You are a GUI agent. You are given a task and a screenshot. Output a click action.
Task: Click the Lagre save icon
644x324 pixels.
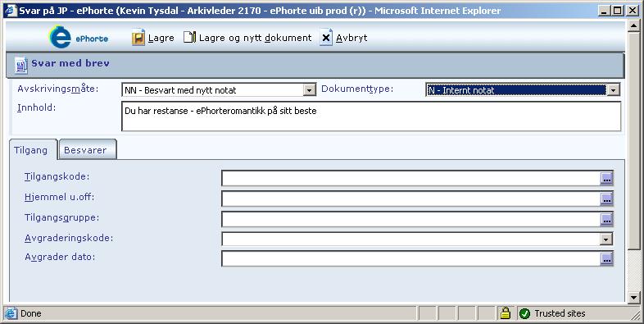point(138,38)
